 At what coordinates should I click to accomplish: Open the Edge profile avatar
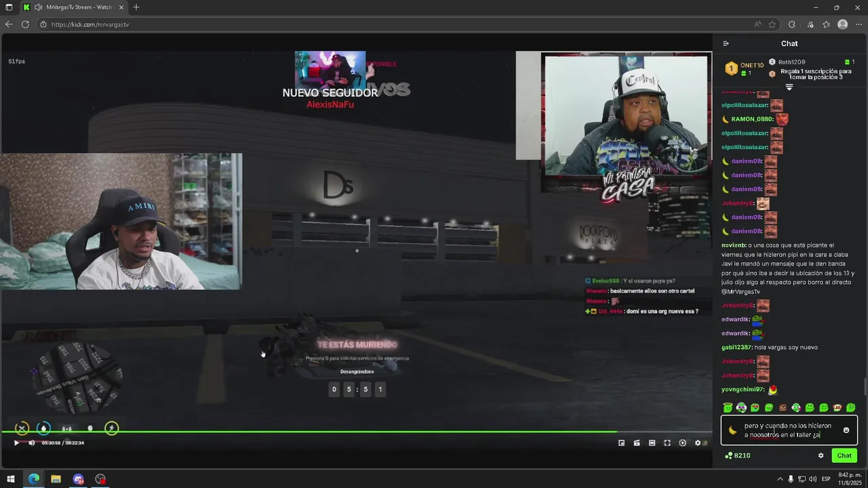click(842, 24)
